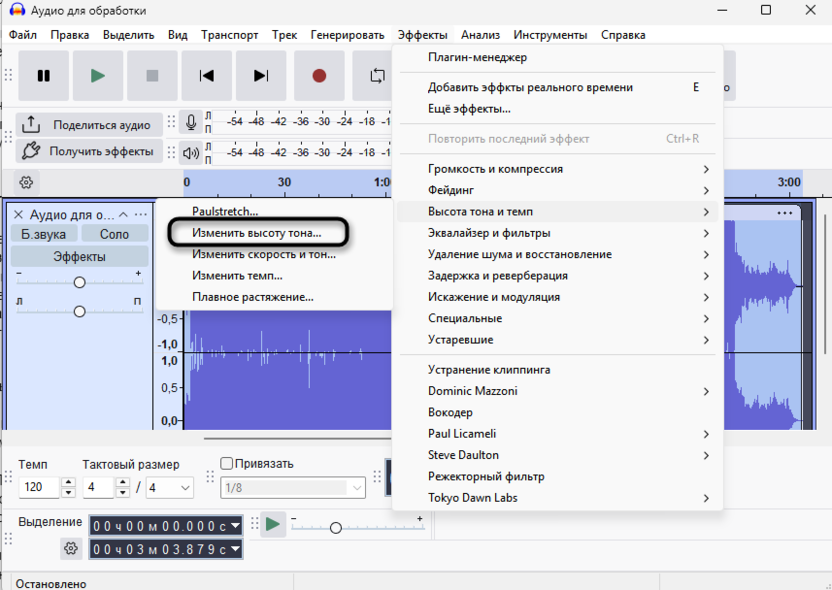Toggle the Соло button on the track
This screenshot has height=590, width=832.
click(x=114, y=234)
